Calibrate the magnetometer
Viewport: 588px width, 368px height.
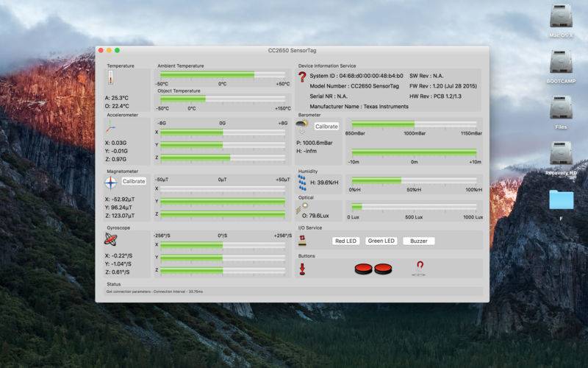pos(134,181)
